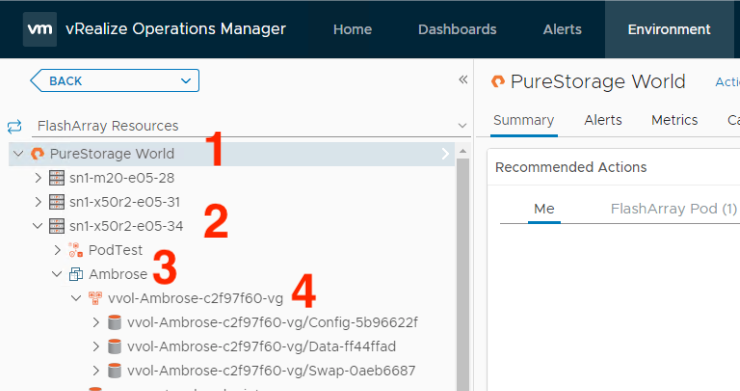Select vvol-Ambrose-c2f97f60-vg in the tree
This screenshot has width=740, height=391.
click(195, 298)
